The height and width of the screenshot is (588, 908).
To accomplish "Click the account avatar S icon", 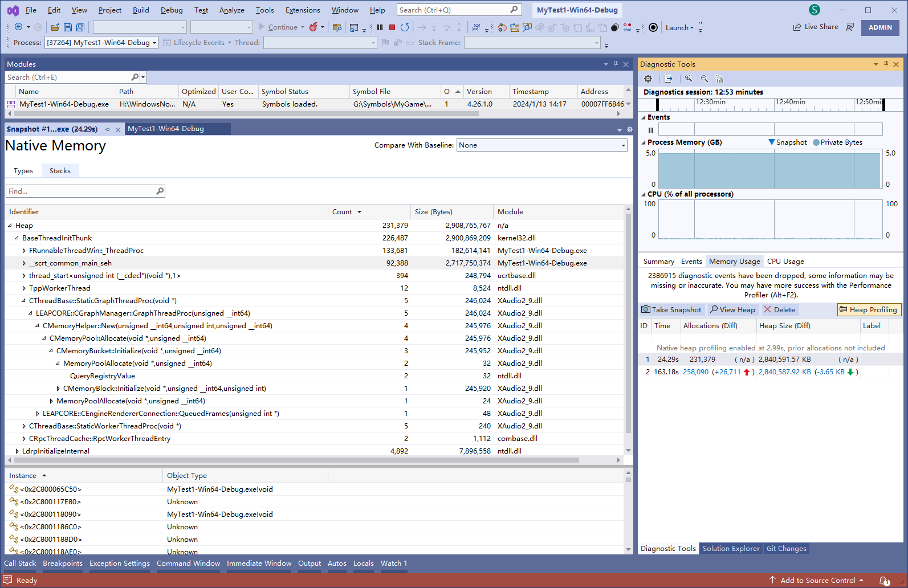I will (x=815, y=10).
